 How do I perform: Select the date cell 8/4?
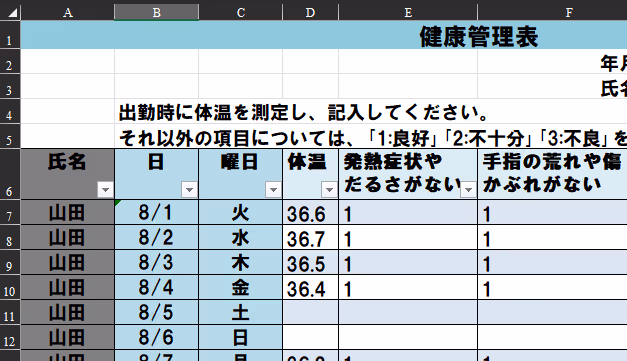(156, 287)
